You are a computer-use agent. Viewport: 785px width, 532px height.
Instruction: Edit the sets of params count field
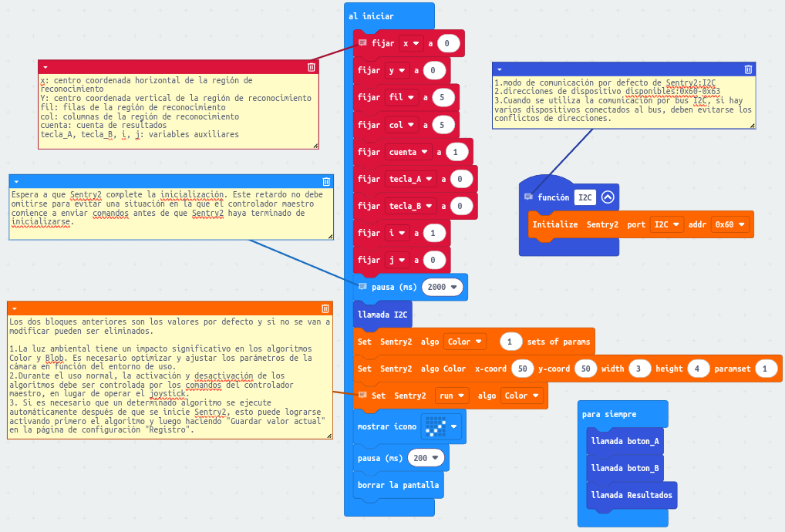click(x=510, y=342)
